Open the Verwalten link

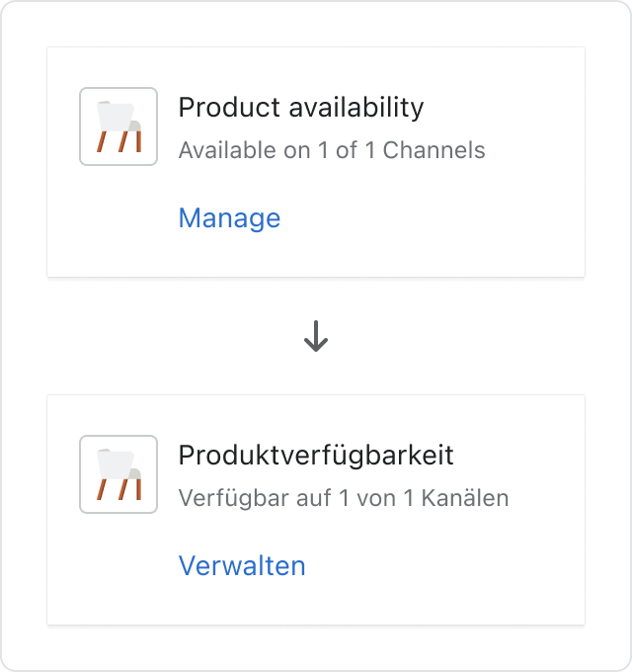pos(242,566)
